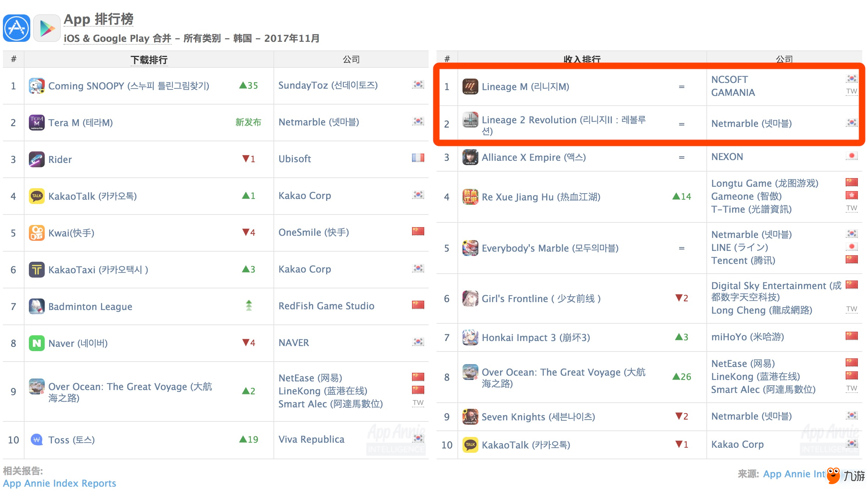Open Rider app link
Image resolution: width=868 pixels, height=491 pixels.
[x=60, y=159]
